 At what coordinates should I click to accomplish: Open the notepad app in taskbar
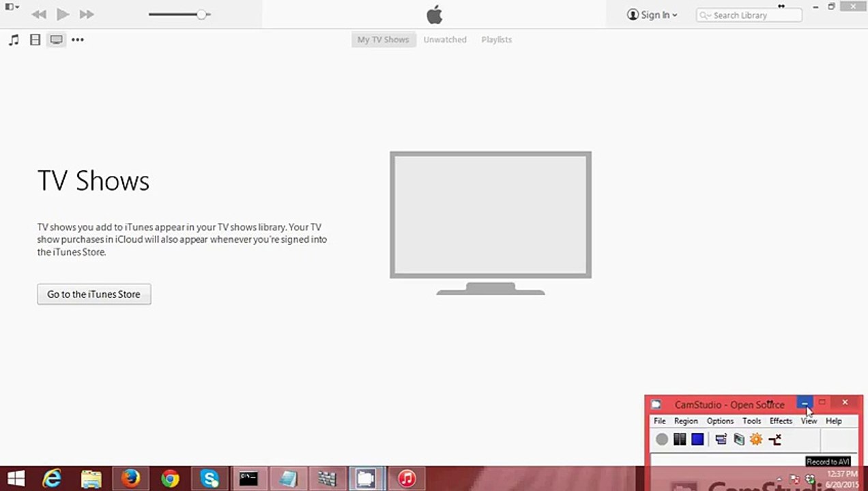[x=288, y=479]
